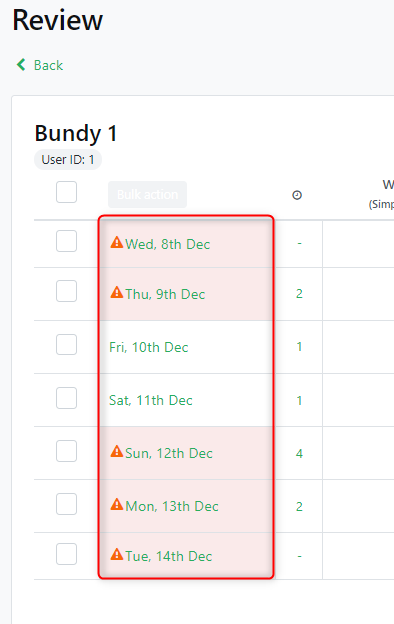
Task: Open the Mon, 13th Dec date link
Action: [x=172, y=506]
